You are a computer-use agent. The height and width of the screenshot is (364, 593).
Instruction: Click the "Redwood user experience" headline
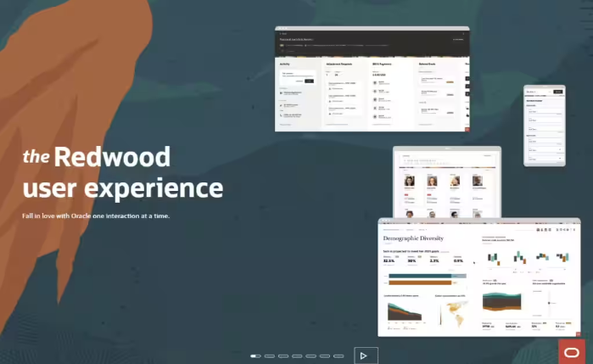122,172
